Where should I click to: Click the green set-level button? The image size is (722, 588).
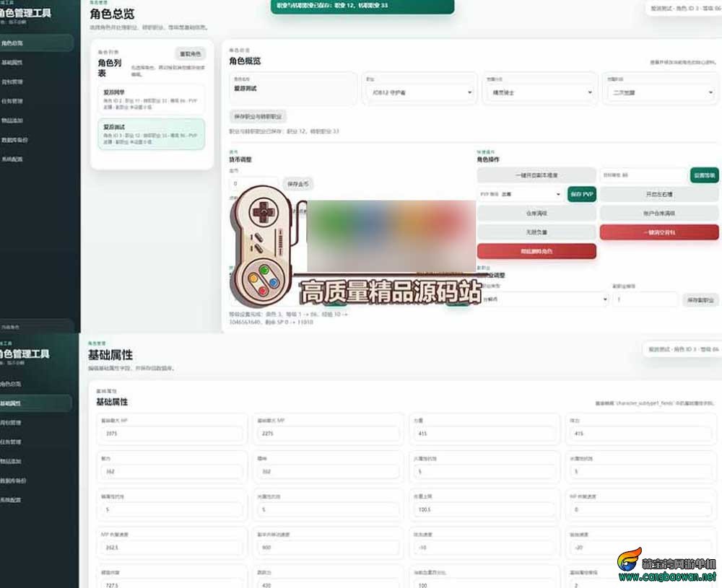coord(705,175)
